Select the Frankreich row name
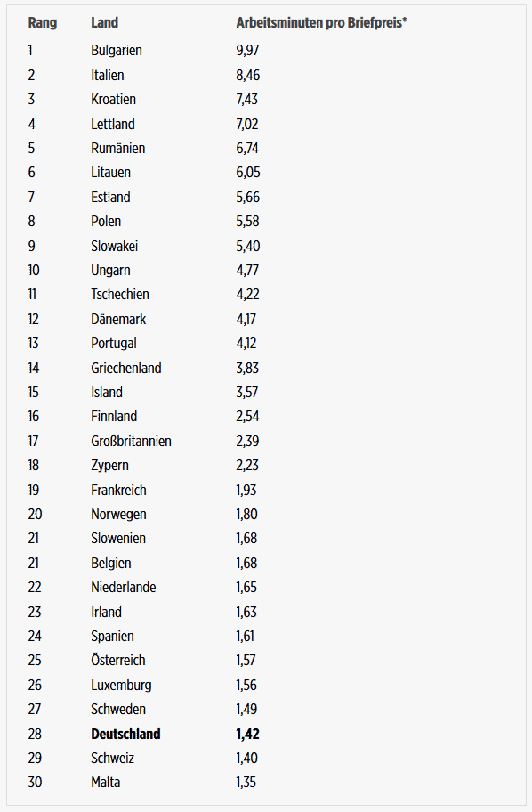The height and width of the screenshot is (812, 532). (x=119, y=491)
